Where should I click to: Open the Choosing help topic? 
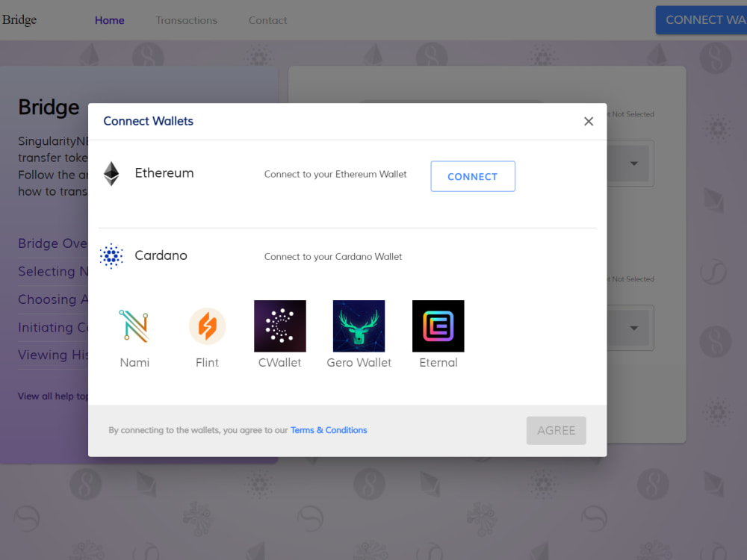tap(53, 299)
